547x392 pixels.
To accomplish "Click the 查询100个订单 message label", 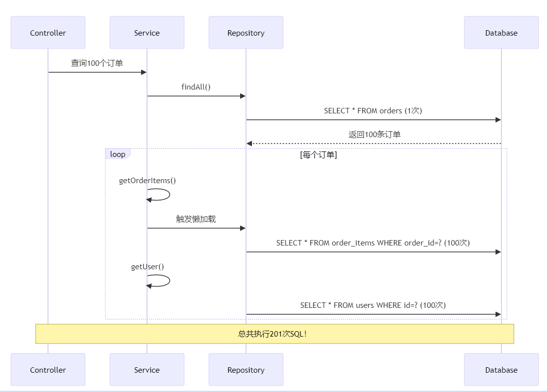I will 97,63.
